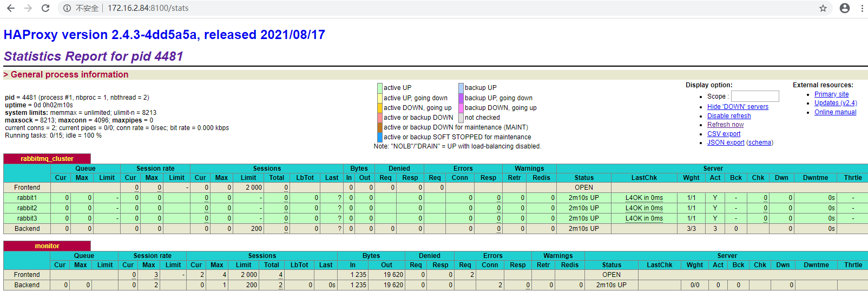
Task: Click the active UP legend swatch
Action: (x=380, y=88)
